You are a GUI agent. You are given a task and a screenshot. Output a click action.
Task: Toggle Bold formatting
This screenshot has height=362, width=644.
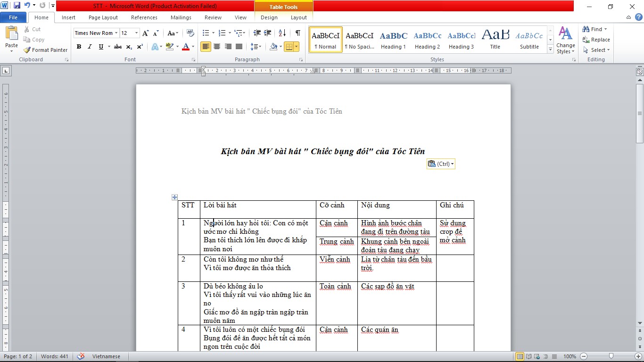pos(79,47)
